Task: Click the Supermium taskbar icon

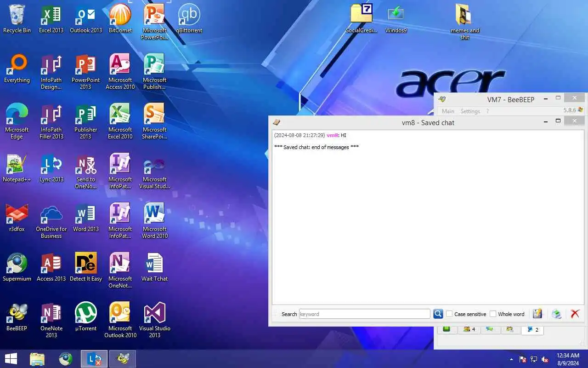Action: coord(66,359)
